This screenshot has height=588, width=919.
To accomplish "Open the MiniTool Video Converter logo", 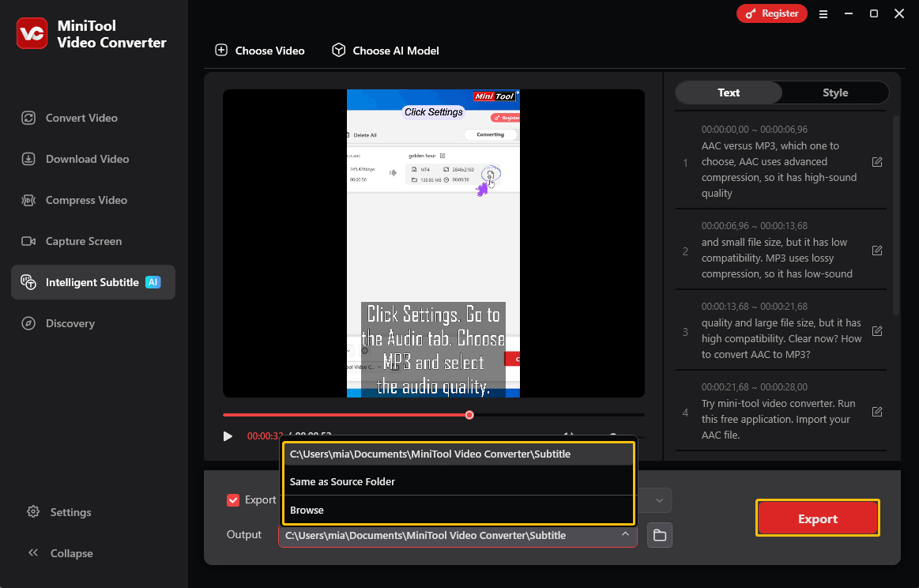I will point(32,33).
